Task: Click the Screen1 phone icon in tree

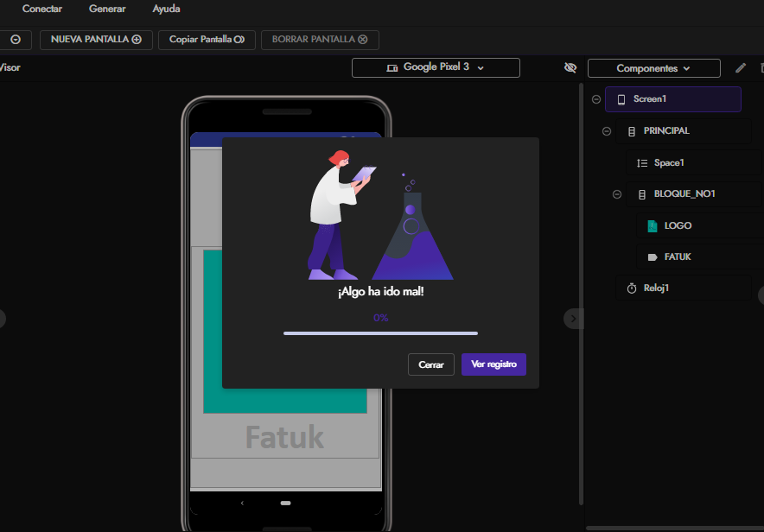Action: [x=621, y=99]
